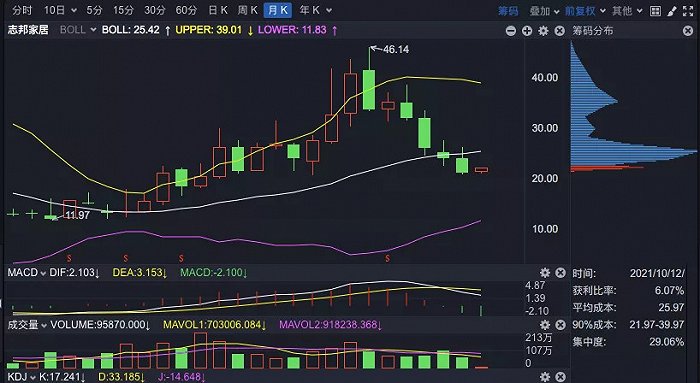Viewport: 700px width, 383px height.
Task: Select the drawing brush tool icon
Action: (x=671, y=11)
